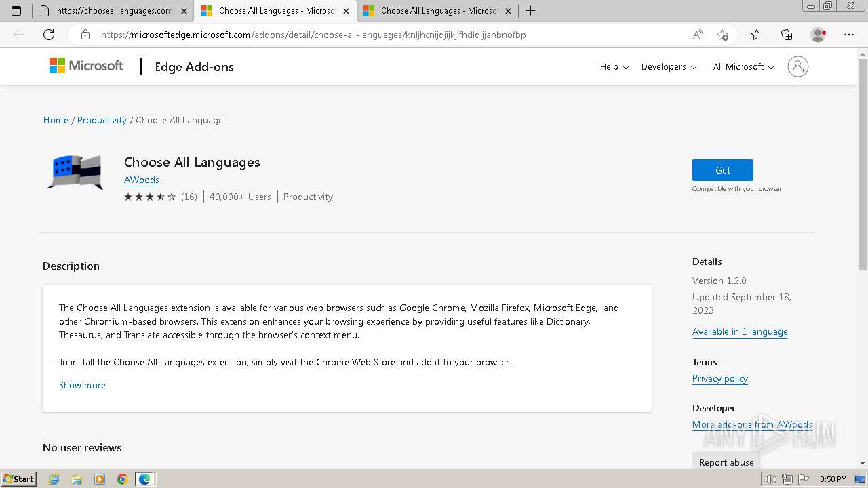
Task: Select the active Choose All Languages tab
Action: coord(275,11)
